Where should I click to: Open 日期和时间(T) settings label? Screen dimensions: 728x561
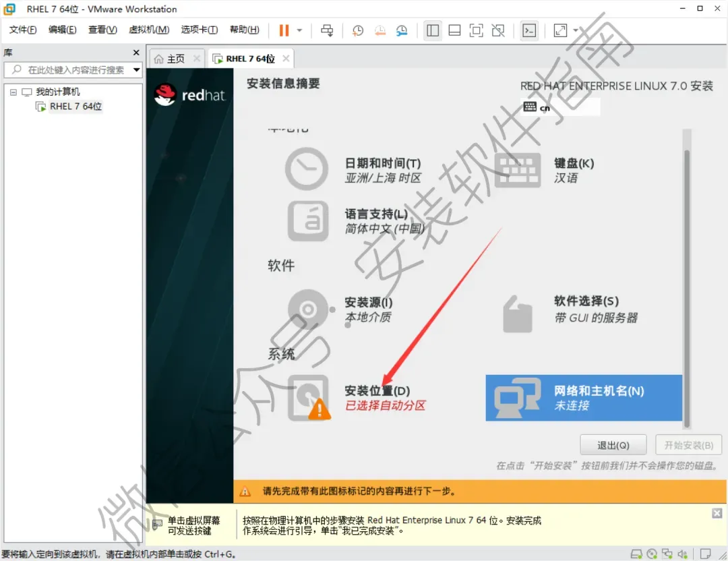pos(383,163)
